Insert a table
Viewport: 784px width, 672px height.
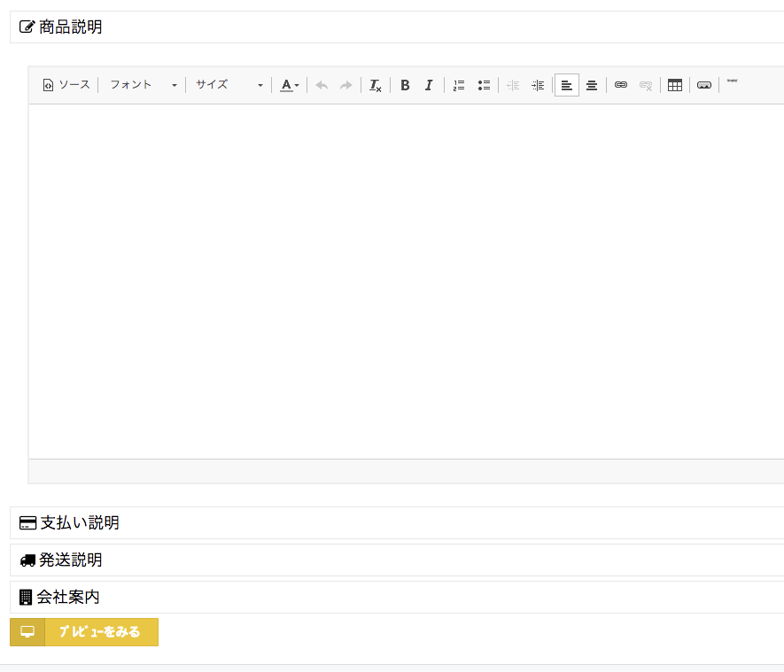(675, 85)
